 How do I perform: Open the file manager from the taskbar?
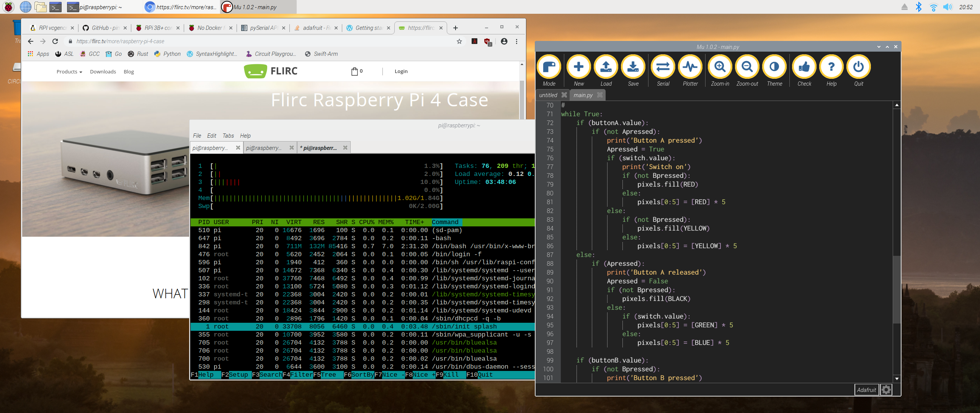tap(40, 7)
